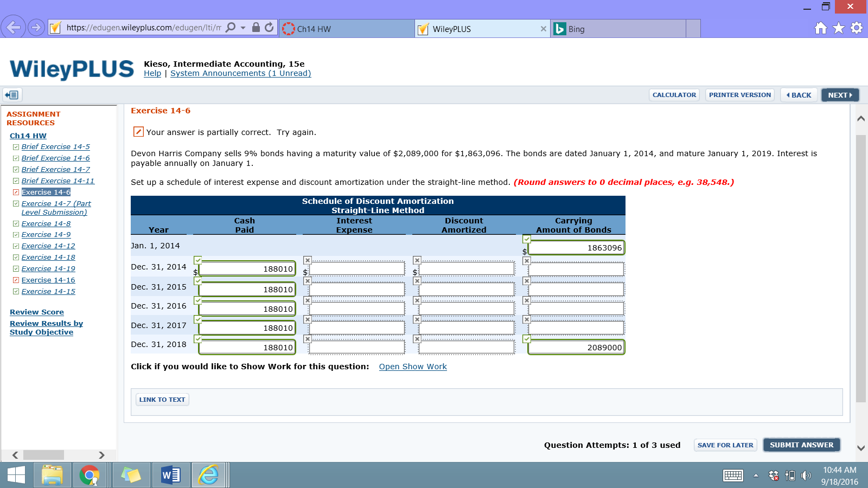Open Review Score link
This screenshot has width=868, height=488.
pos(37,312)
